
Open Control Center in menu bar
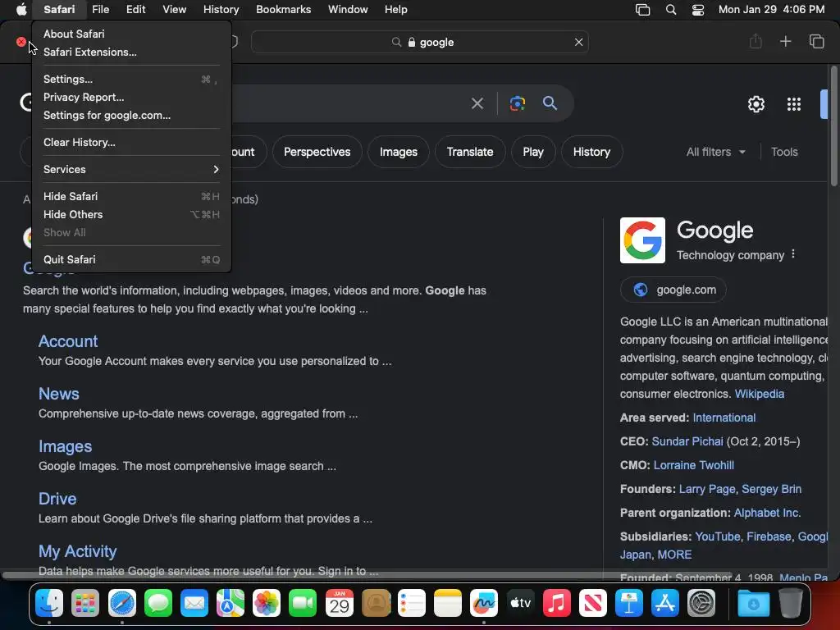click(698, 10)
